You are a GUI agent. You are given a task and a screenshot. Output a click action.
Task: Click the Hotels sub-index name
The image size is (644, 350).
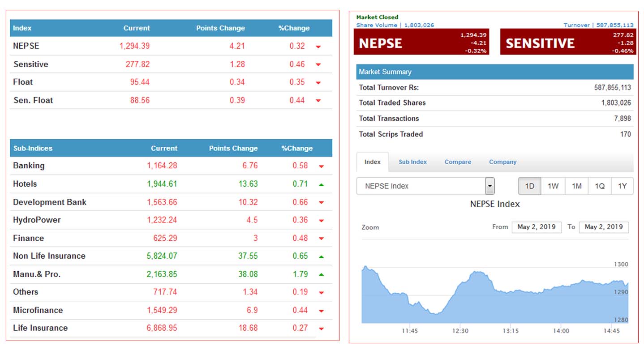point(25,184)
